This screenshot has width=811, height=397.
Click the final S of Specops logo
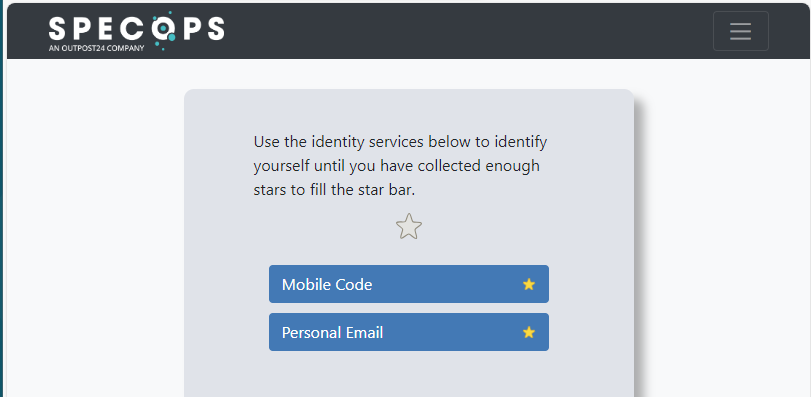point(216,29)
